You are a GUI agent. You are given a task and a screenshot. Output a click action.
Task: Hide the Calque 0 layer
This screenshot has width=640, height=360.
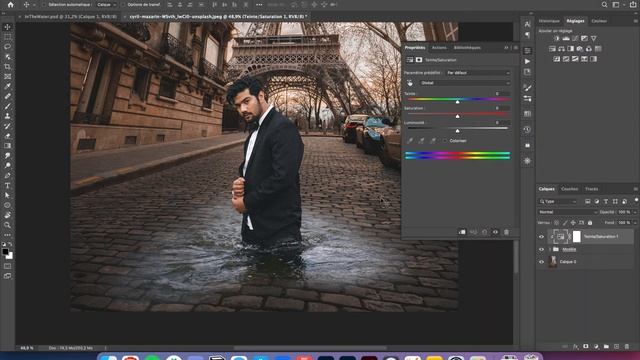[x=542, y=262]
